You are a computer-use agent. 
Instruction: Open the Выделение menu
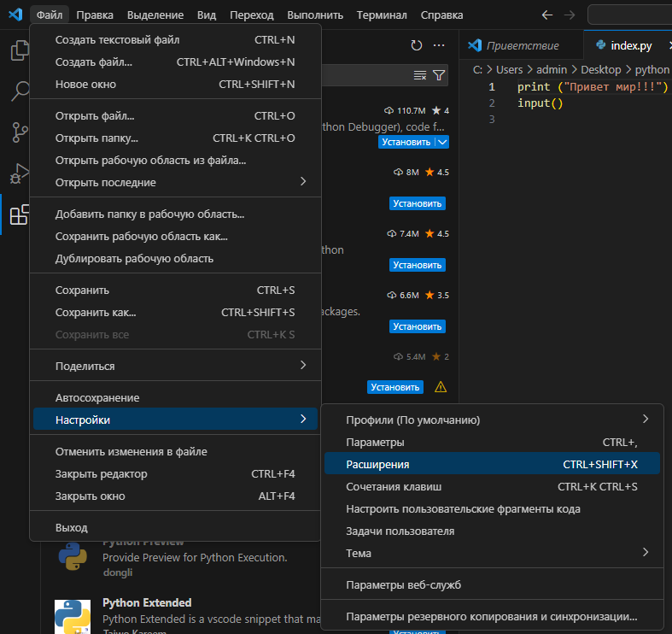[155, 15]
